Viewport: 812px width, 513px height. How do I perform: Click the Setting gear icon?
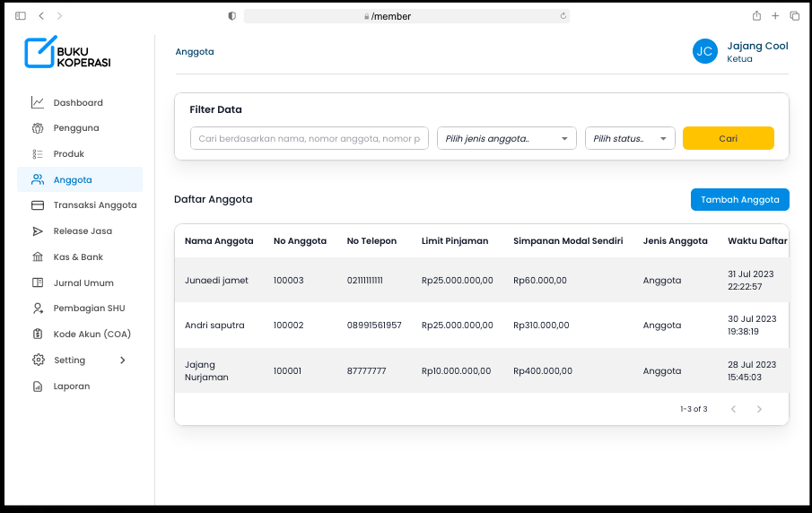pos(38,361)
